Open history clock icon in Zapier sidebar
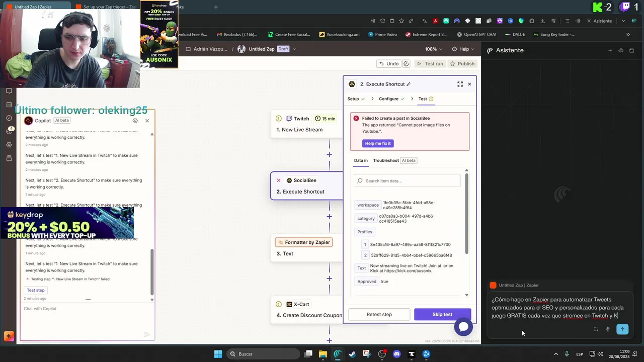The image size is (644, 362). click(9, 118)
